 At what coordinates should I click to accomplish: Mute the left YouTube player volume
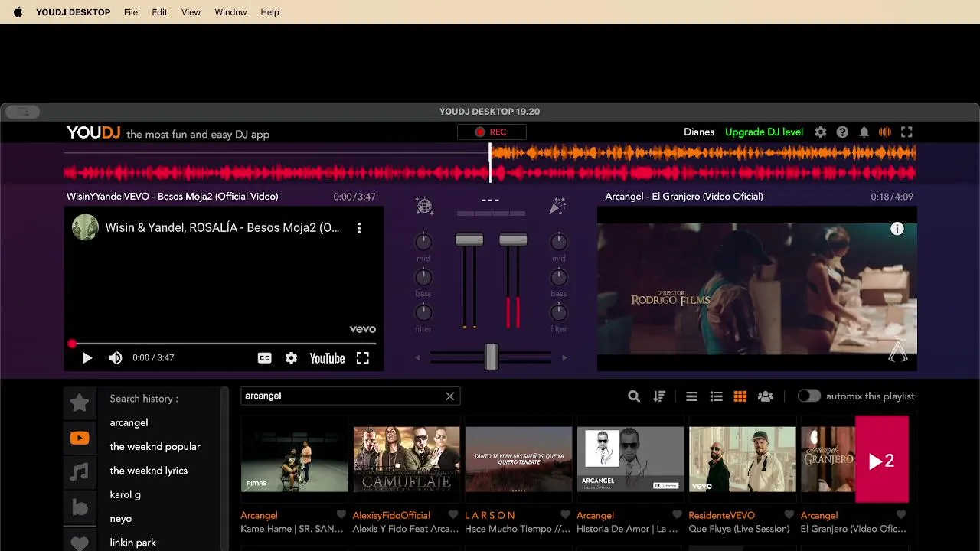(x=115, y=358)
